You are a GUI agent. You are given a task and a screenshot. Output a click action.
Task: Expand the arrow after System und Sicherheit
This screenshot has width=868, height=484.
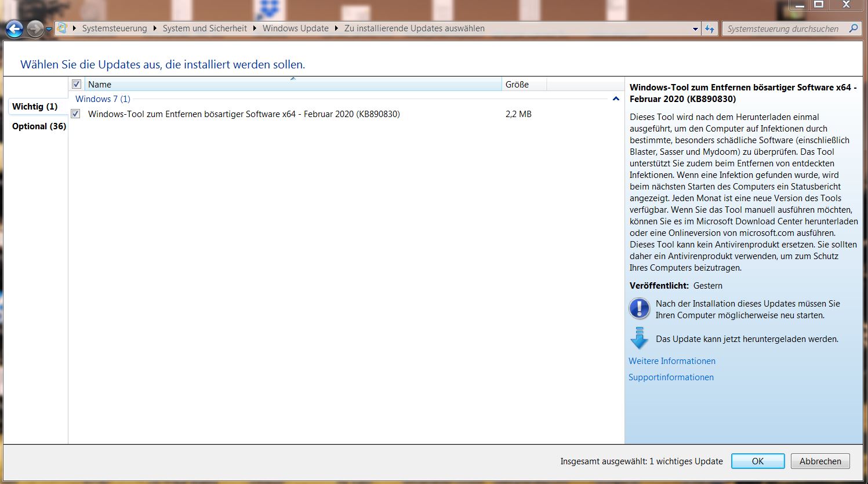[x=255, y=28]
